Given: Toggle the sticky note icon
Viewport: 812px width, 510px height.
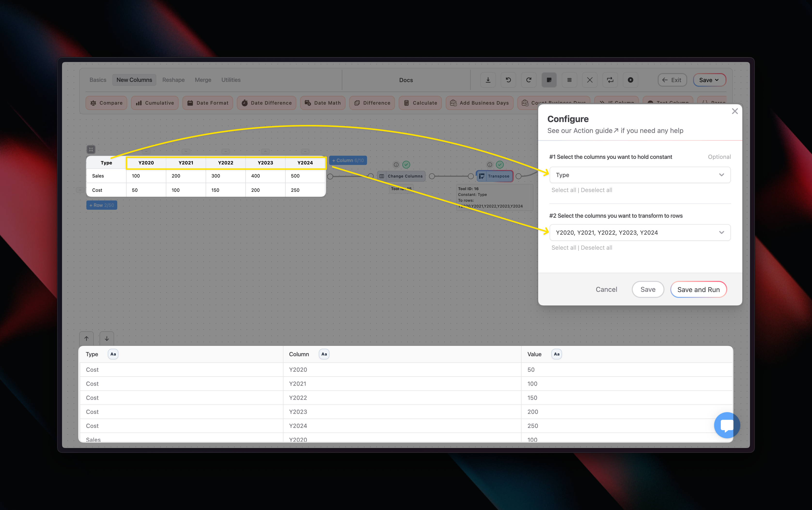Looking at the screenshot, I should click(549, 80).
